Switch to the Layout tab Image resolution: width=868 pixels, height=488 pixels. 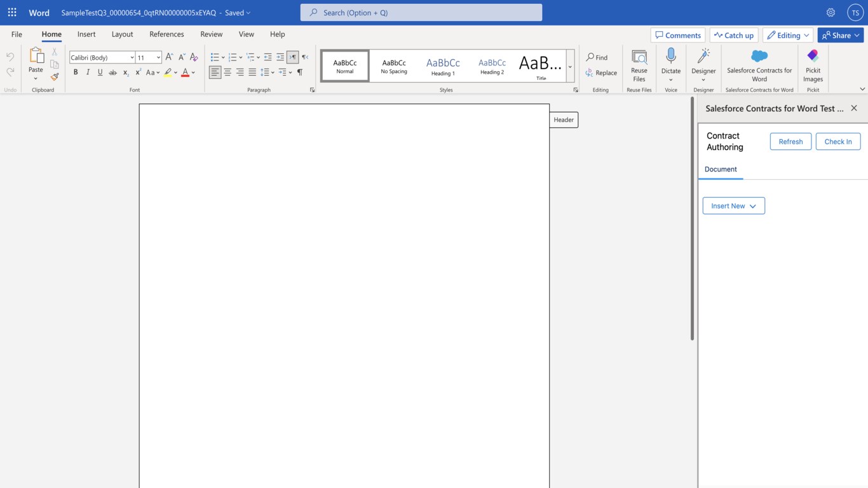point(122,34)
